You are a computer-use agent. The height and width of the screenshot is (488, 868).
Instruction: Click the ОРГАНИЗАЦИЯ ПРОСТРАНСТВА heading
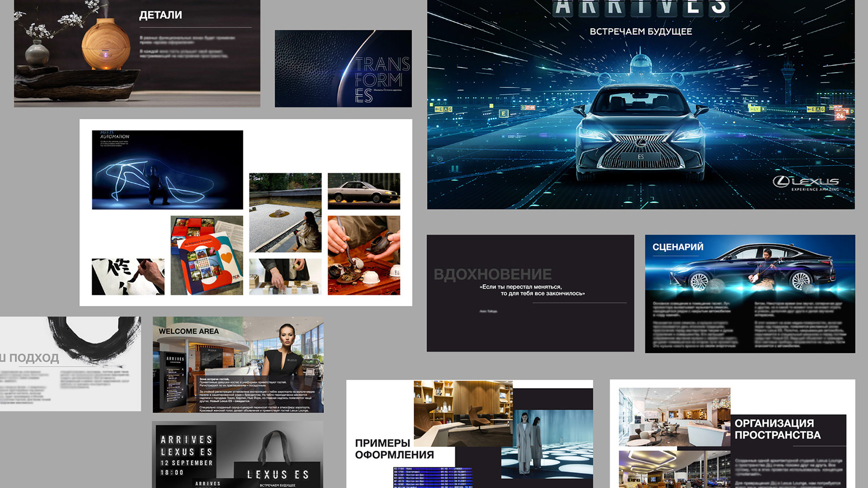coord(777,429)
